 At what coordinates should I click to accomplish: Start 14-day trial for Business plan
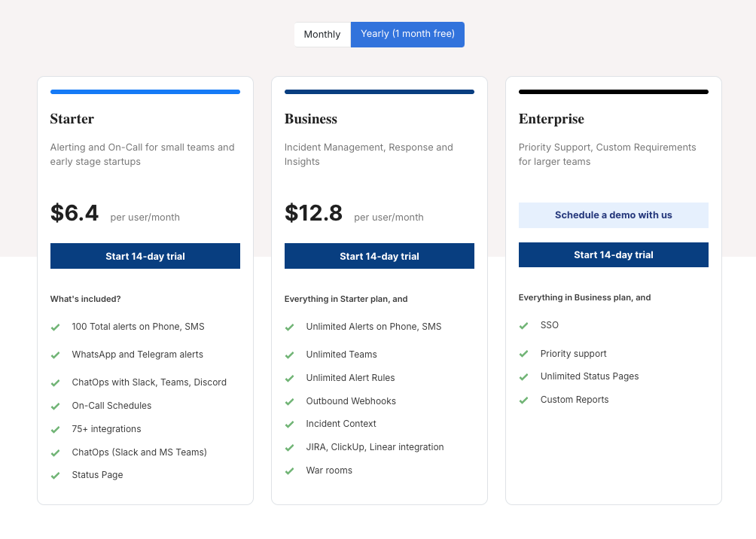(380, 256)
